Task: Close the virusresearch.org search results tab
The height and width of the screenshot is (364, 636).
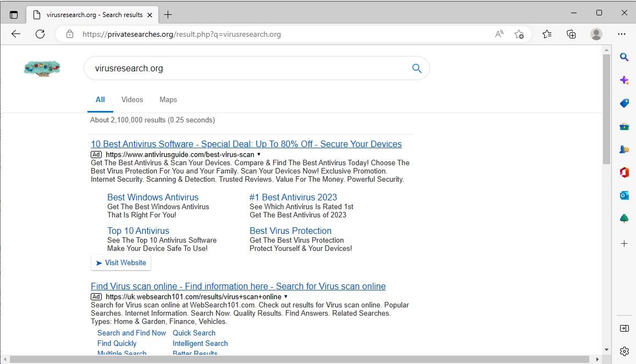Action: click(150, 15)
